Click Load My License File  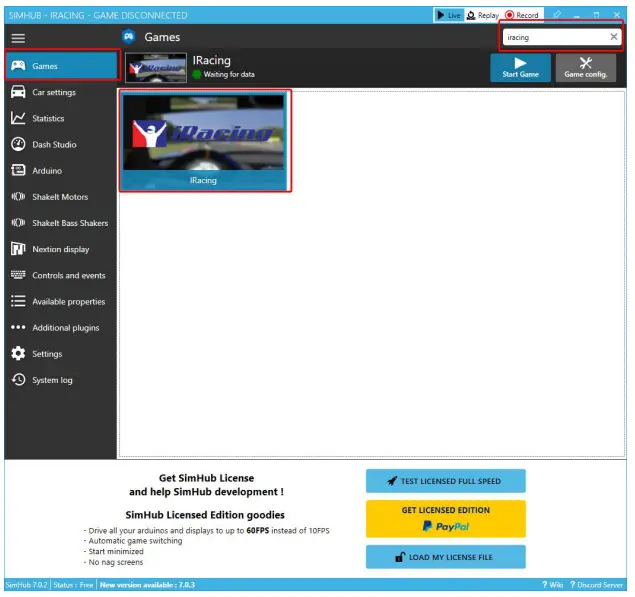(446, 557)
